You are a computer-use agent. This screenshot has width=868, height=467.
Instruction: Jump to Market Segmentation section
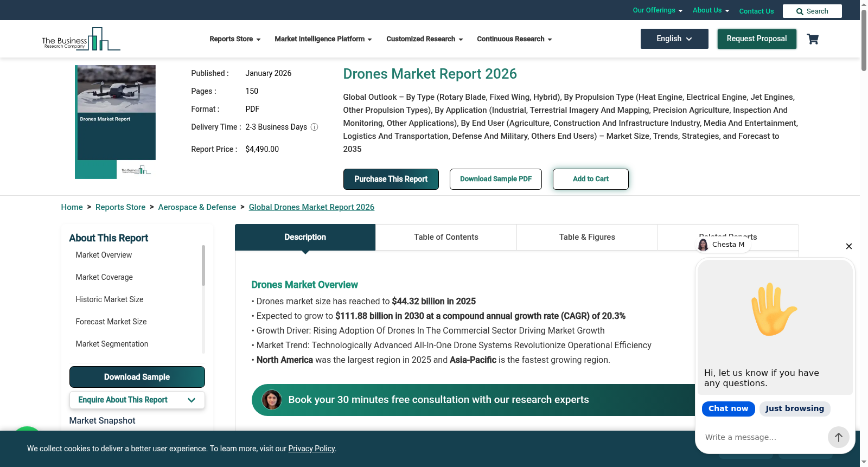tap(112, 344)
